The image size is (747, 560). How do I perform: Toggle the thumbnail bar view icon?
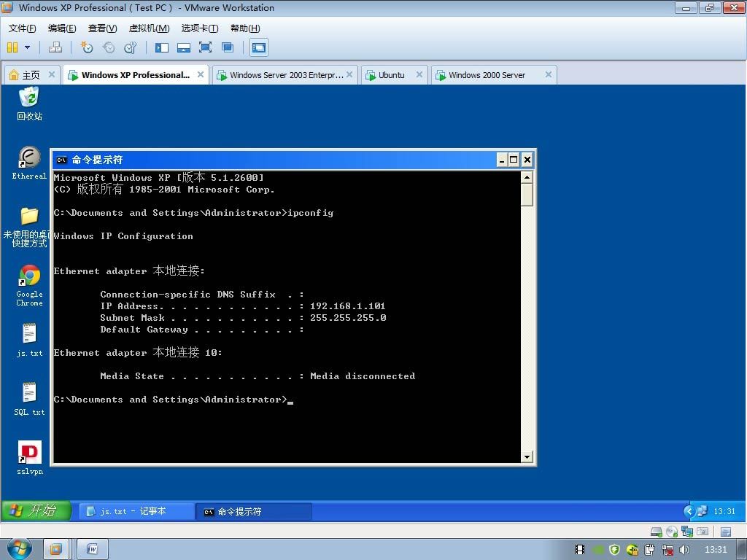183,47
